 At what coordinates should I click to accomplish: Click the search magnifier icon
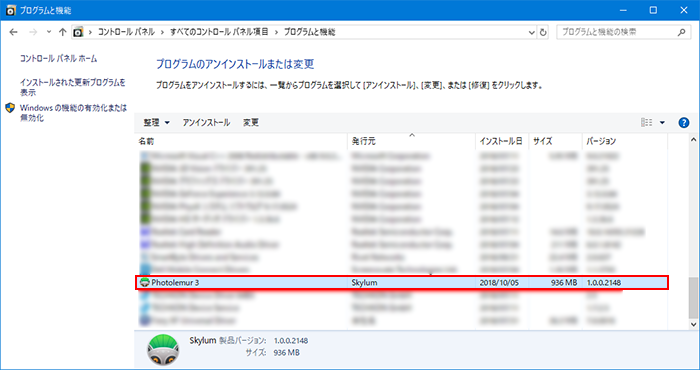682,32
